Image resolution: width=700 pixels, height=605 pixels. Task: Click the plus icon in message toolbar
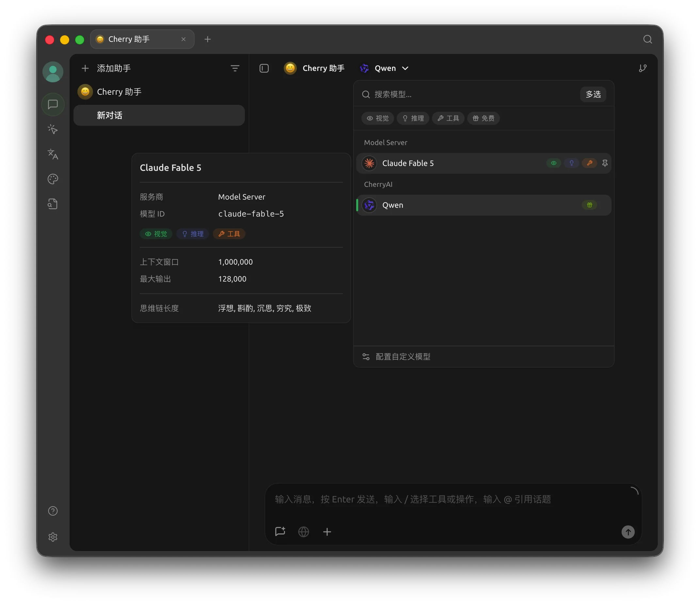pyautogui.click(x=327, y=531)
